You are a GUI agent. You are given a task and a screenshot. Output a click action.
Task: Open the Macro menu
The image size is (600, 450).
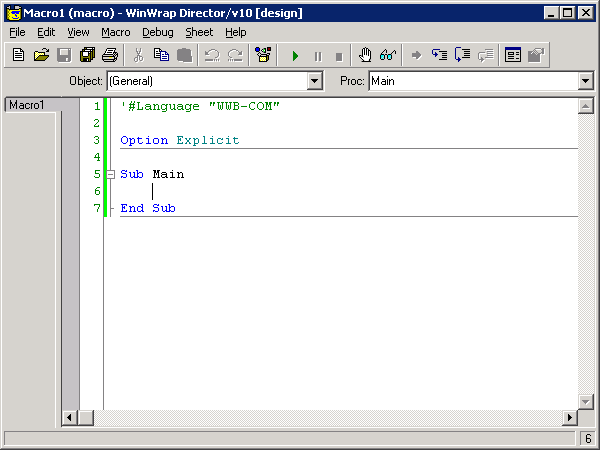[115, 32]
